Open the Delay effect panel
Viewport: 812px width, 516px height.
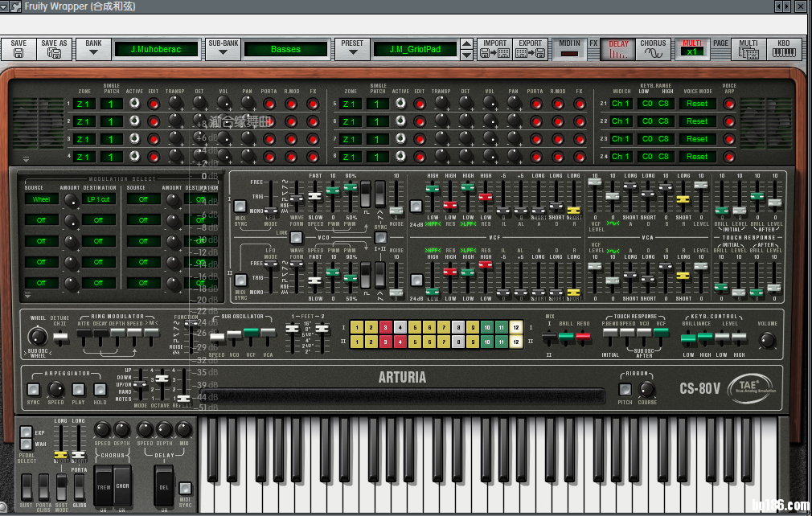pyautogui.click(x=617, y=48)
